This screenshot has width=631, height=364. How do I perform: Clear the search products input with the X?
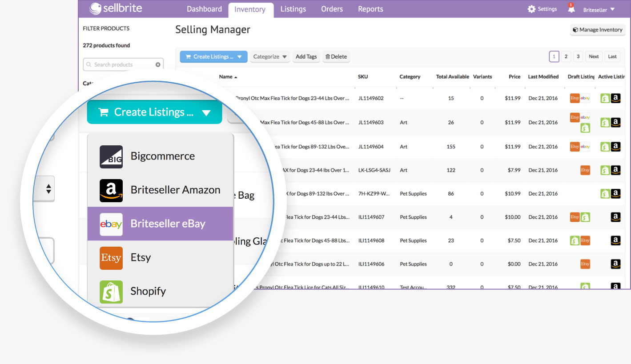(x=158, y=64)
